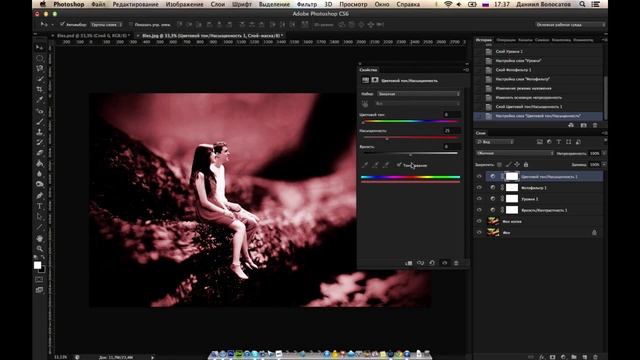
Task: Hide the Цветовой тон/Насыщенность 1 layer
Action: tap(479, 177)
